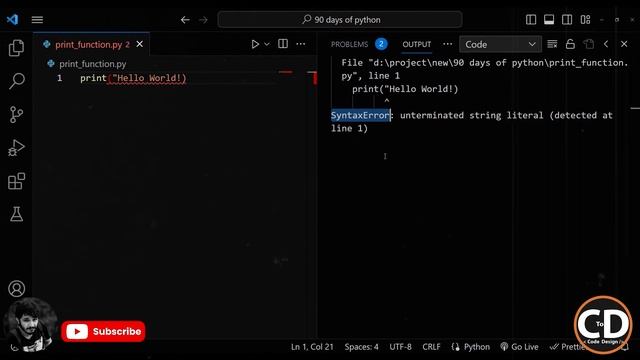Open the Search view in activity bar
Screen dimensions: 640x360
(16, 81)
